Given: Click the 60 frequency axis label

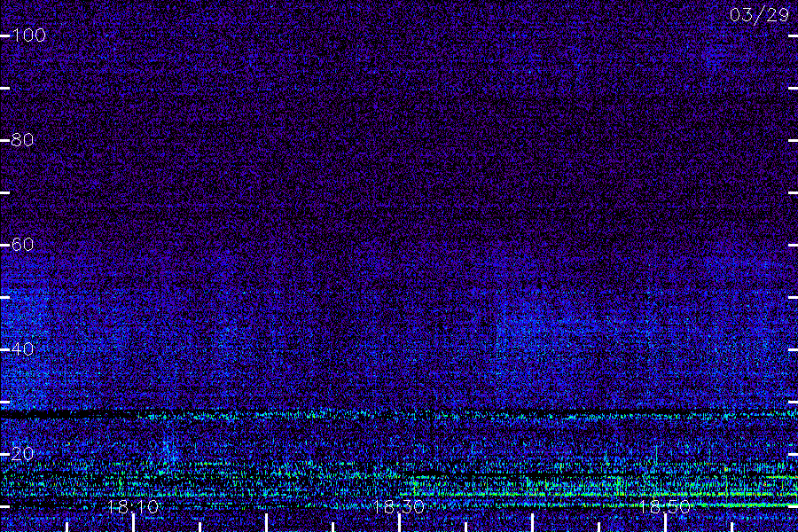Looking at the screenshot, I should (x=22, y=245).
